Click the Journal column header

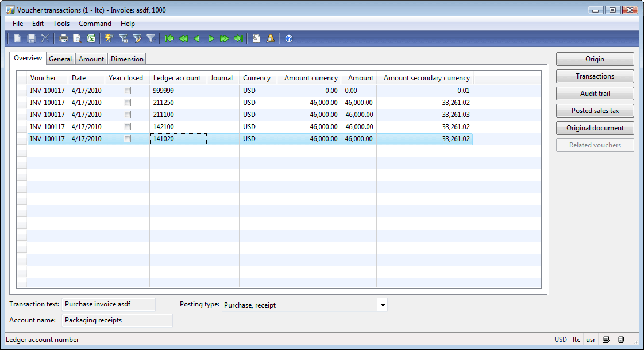(223, 78)
